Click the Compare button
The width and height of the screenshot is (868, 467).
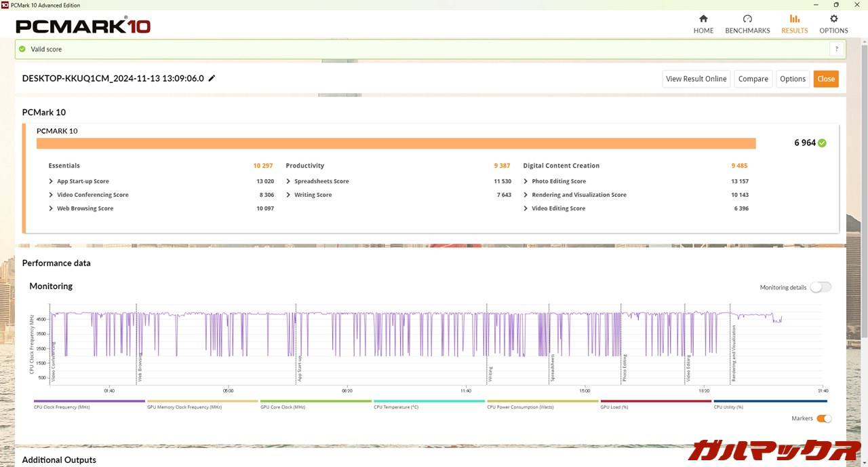753,79
